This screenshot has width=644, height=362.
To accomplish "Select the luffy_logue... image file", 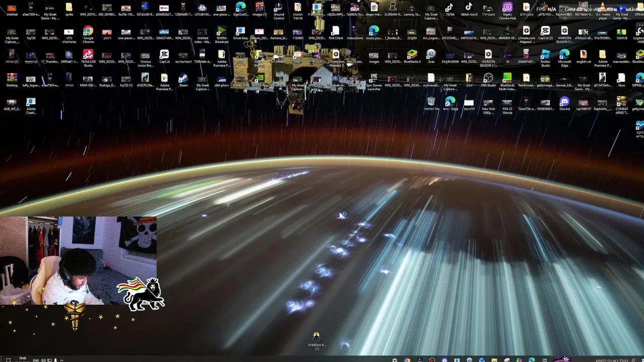I will pyautogui.click(x=31, y=80).
